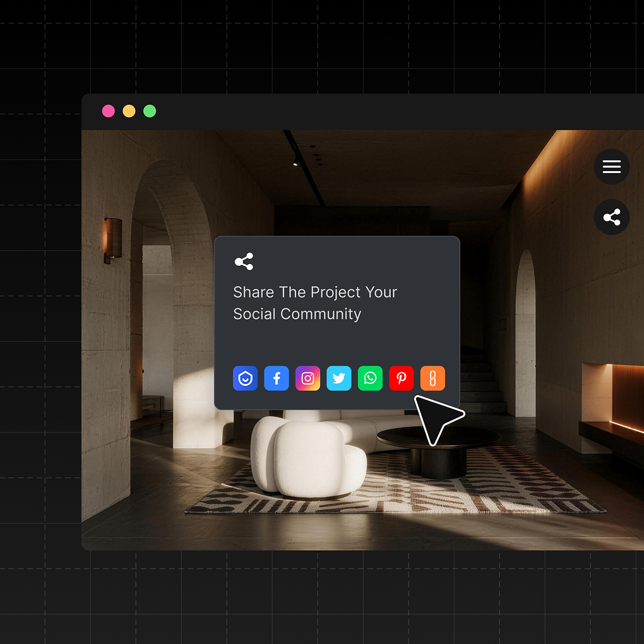Click the yellow window minimize dot
This screenshot has width=644, height=644.
click(x=129, y=111)
